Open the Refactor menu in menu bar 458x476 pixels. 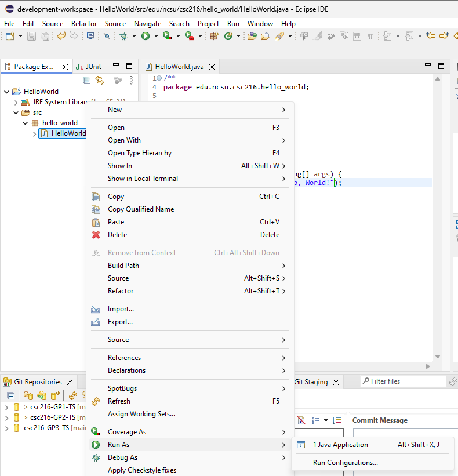83,24
